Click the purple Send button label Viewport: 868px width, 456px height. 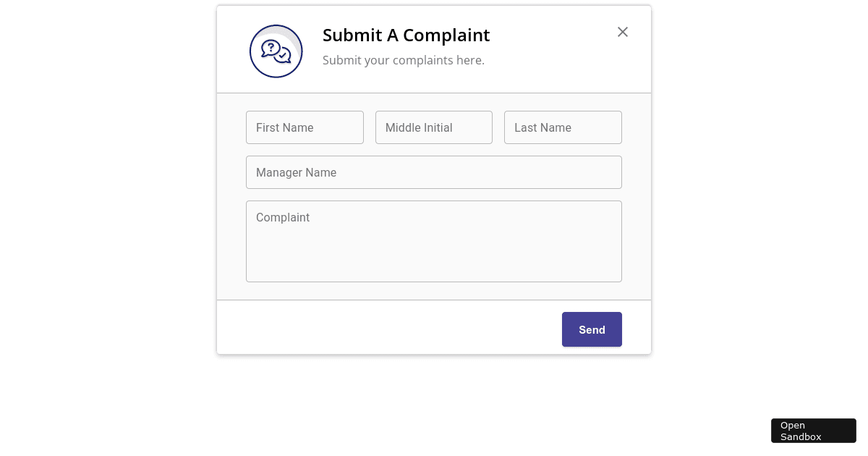point(592,330)
